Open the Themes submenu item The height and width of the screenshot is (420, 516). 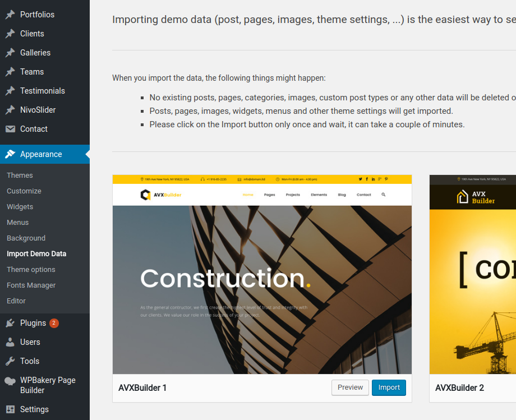point(20,176)
